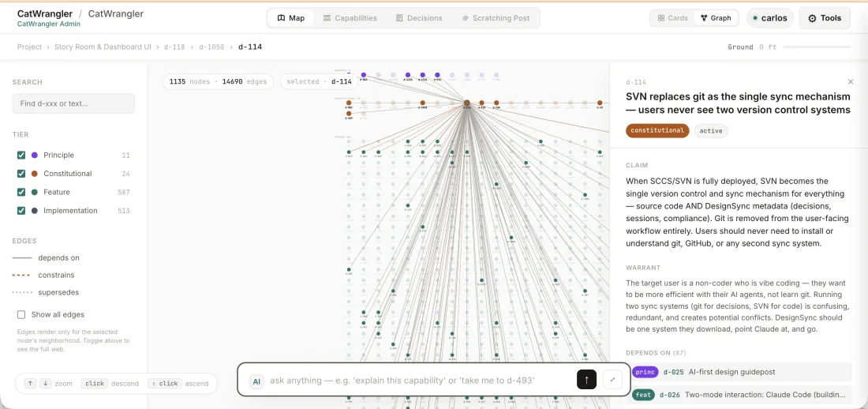This screenshot has height=409, width=868.
Task: Click the d-114 breadcrumb
Action: 250,47
